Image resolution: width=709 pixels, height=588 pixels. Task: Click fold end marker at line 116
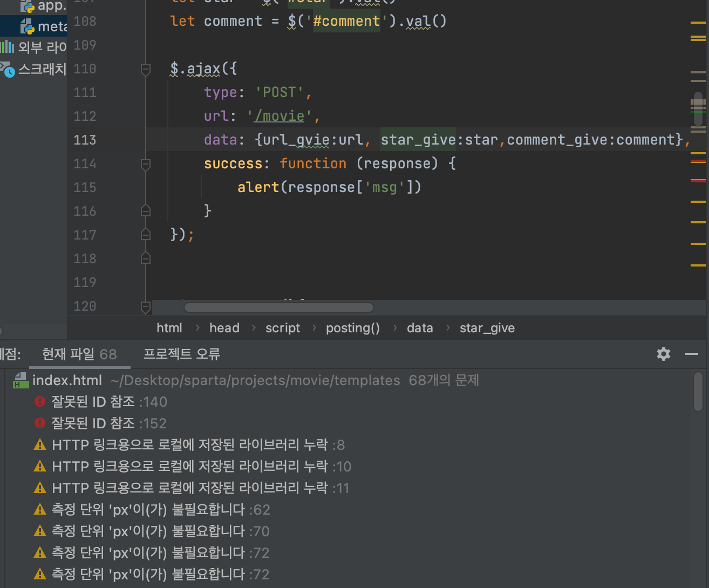click(x=146, y=211)
